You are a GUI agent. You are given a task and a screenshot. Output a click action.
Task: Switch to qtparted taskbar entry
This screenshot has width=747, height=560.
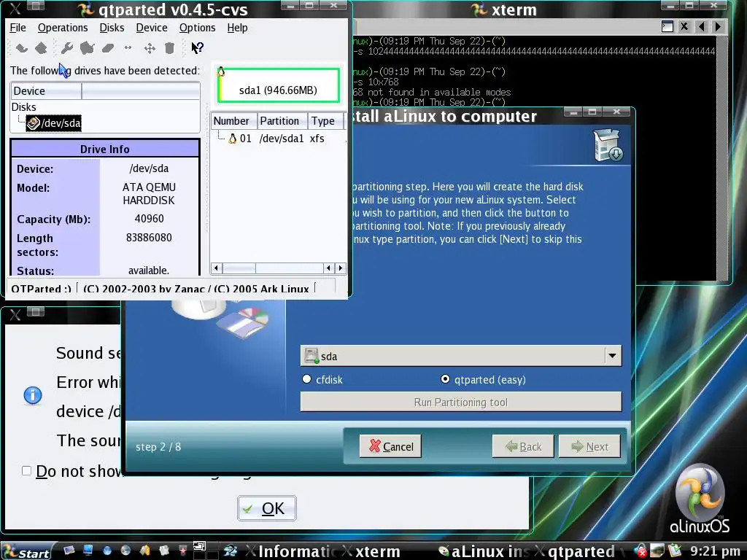coord(580,551)
